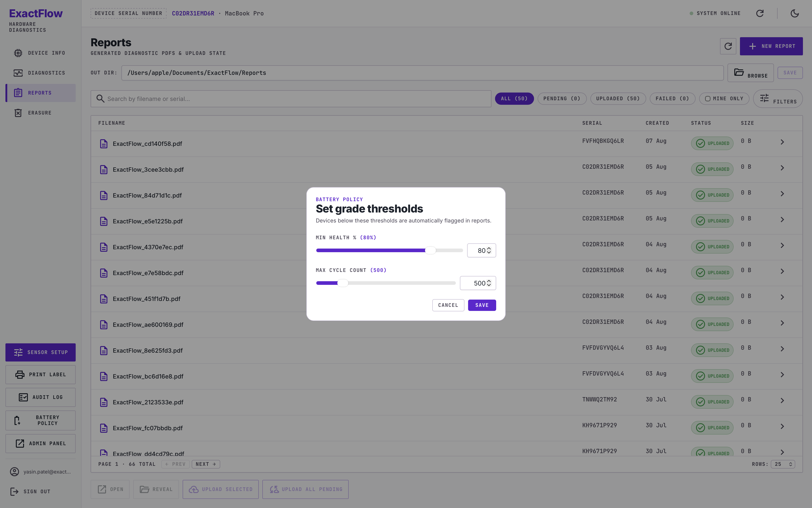
Task: Open Battery Policy in sidebar
Action: 40,420
